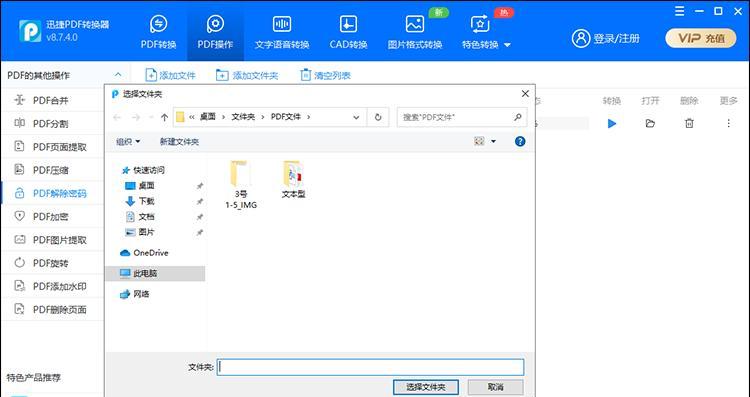Viewport: 750px width, 397px height.
Task: Refresh the folder view
Action: pyautogui.click(x=378, y=117)
